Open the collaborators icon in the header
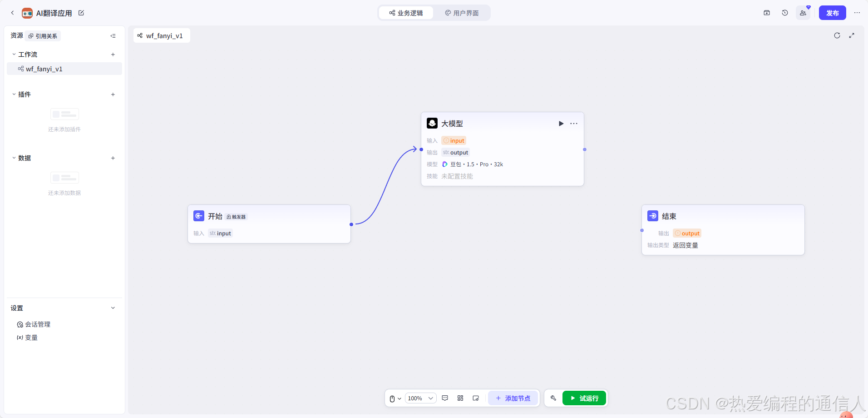The height and width of the screenshot is (418, 868). 803,13
